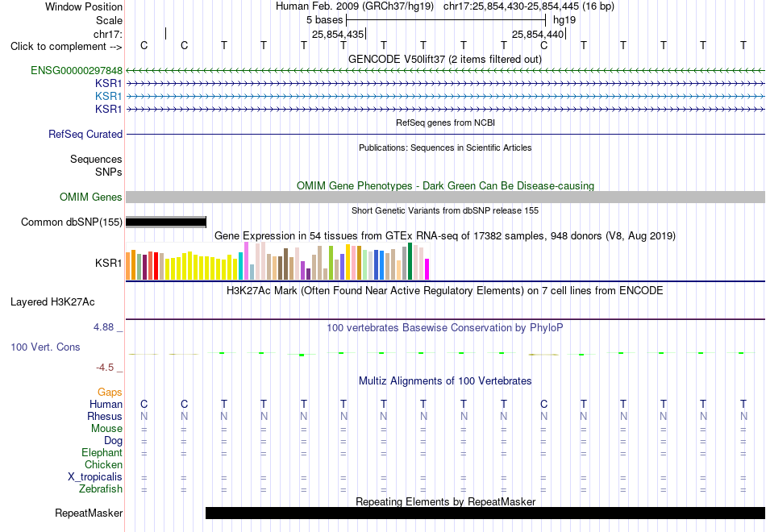Click the 'H3K27Ac Mark' track title
The image size is (766, 532).
pos(445,291)
